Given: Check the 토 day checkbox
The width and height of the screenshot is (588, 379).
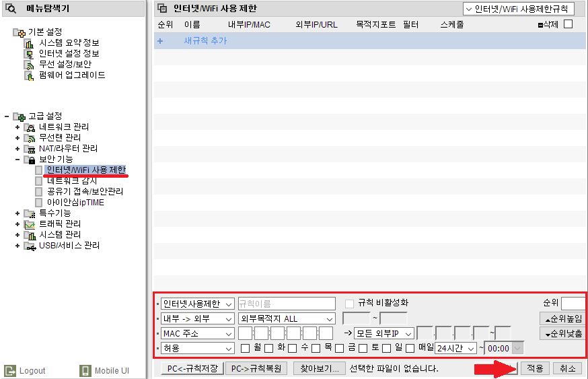Looking at the screenshot, I should (x=363, y=348).
